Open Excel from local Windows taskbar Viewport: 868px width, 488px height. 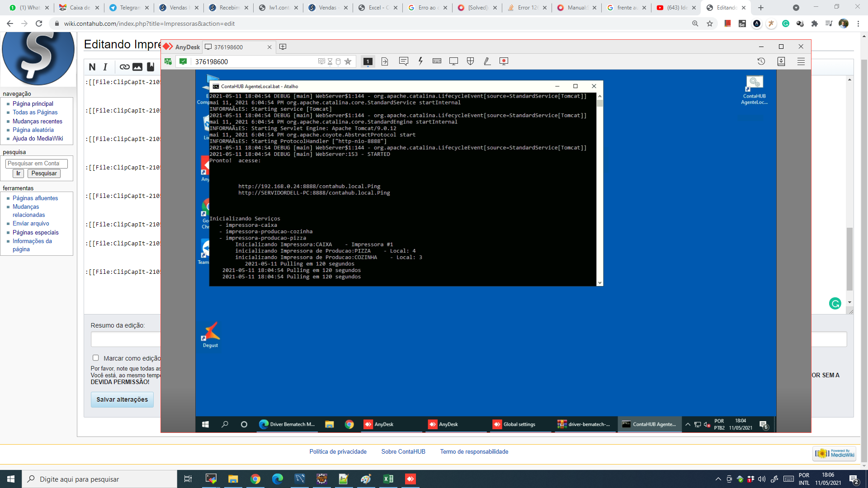(x=388, y=479)
